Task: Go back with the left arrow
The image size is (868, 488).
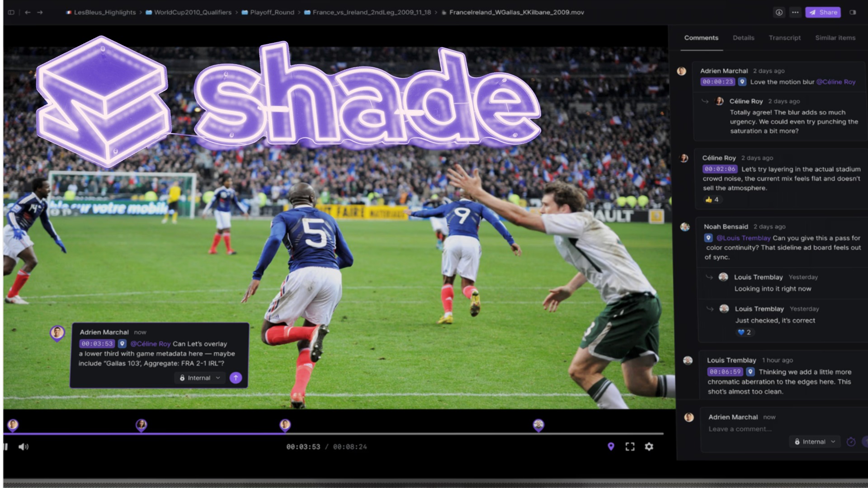Action: pos(28,13)
